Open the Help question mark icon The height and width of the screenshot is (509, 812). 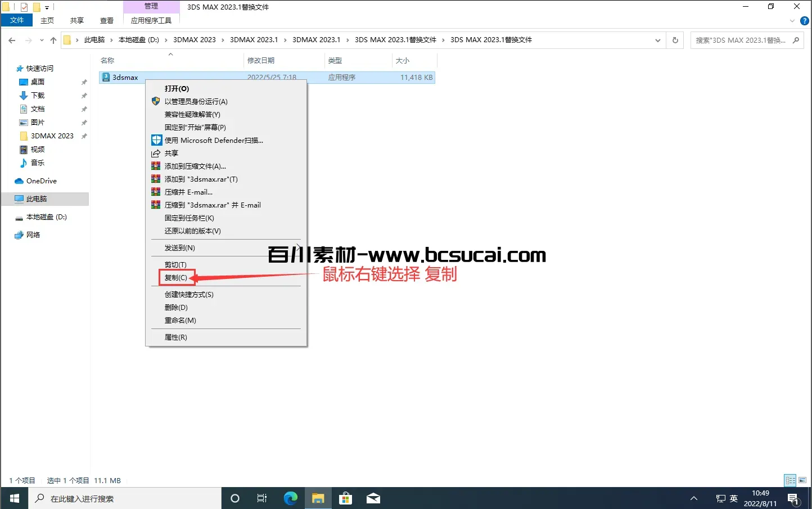click(805, 21)
